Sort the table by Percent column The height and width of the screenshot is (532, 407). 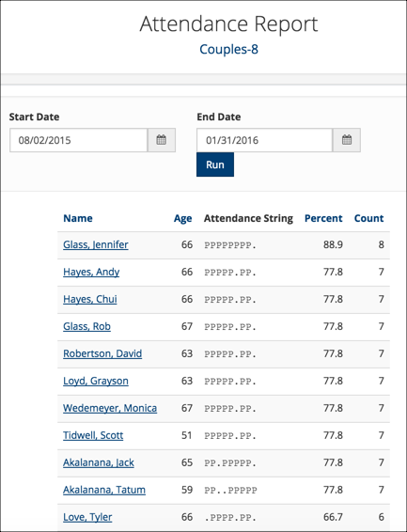coord(323,218)
